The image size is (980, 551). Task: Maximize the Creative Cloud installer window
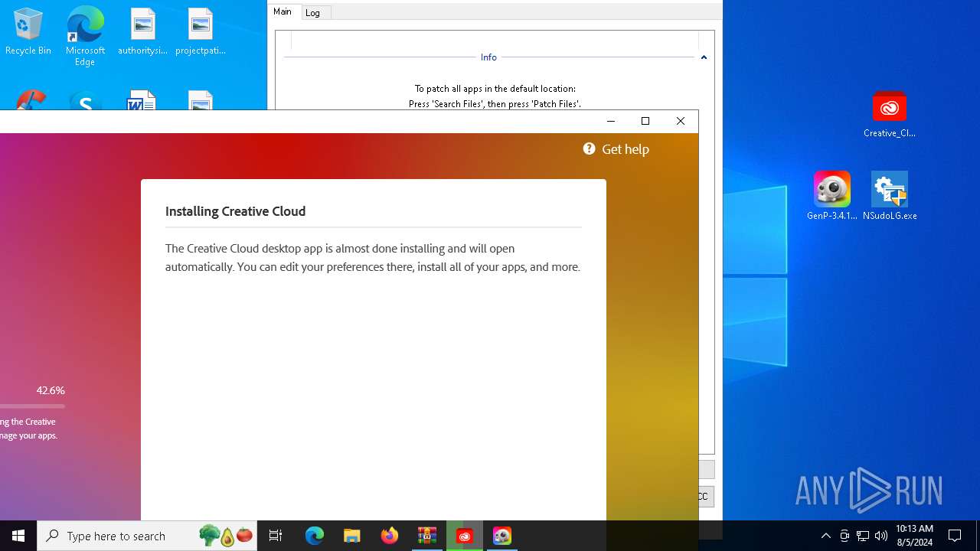pyautogui.click(x=645, y=121)
